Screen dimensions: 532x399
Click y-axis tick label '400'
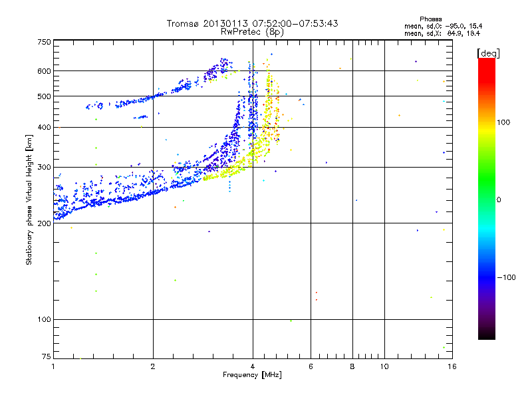(45, 128)
